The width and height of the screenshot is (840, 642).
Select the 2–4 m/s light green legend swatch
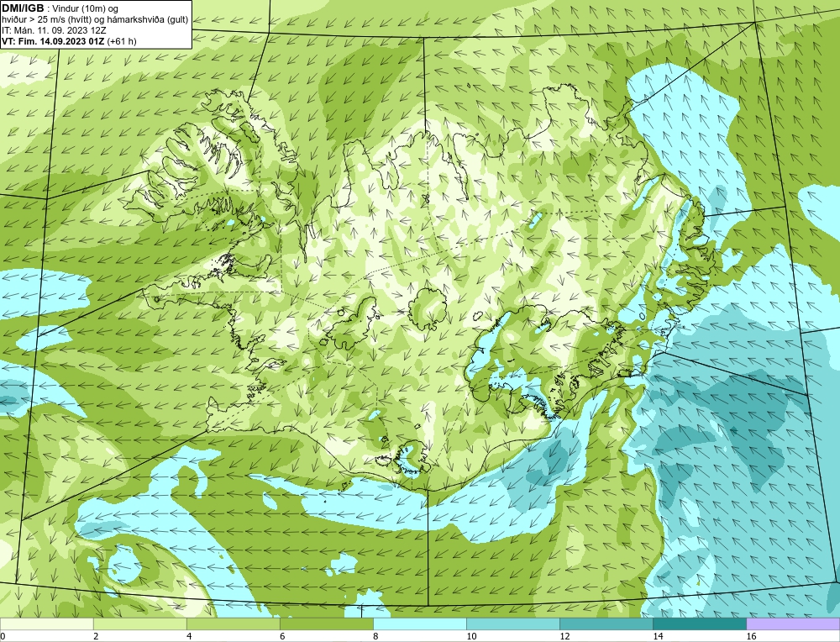(x=139, y=624)
